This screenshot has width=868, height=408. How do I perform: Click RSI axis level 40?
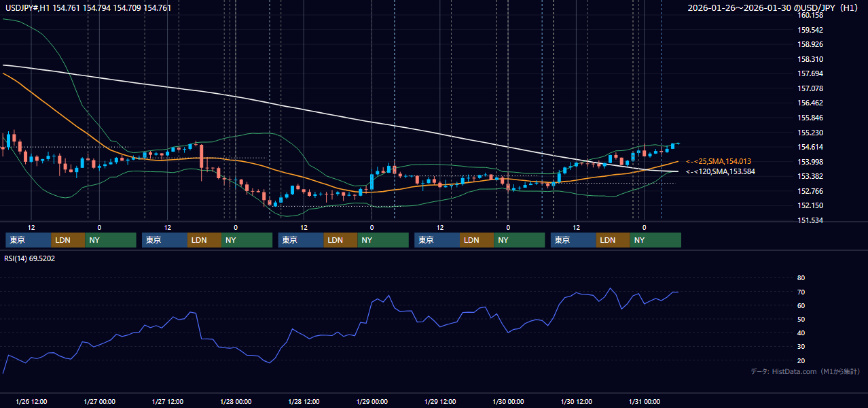801,333
